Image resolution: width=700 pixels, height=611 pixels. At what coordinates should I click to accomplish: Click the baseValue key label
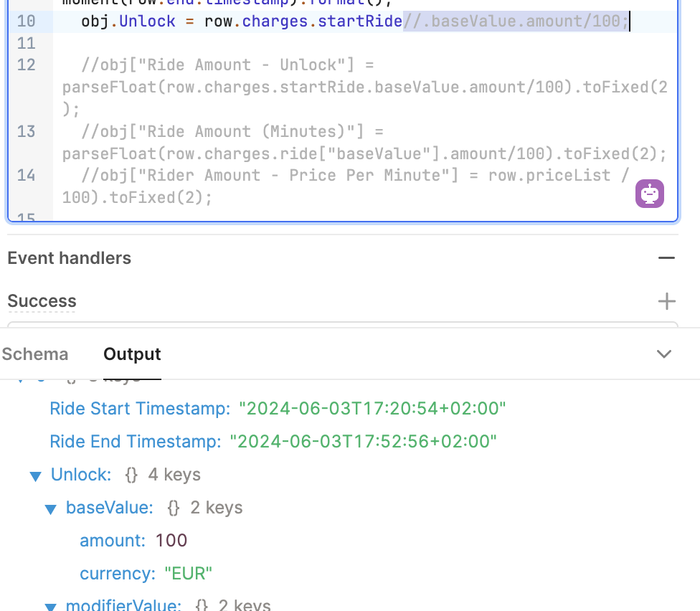point(109,508)
